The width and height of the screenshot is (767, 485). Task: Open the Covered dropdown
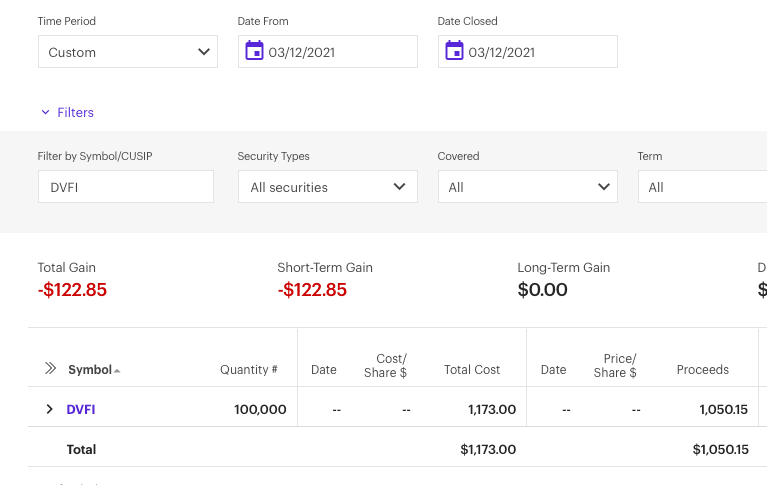[527, 187]
